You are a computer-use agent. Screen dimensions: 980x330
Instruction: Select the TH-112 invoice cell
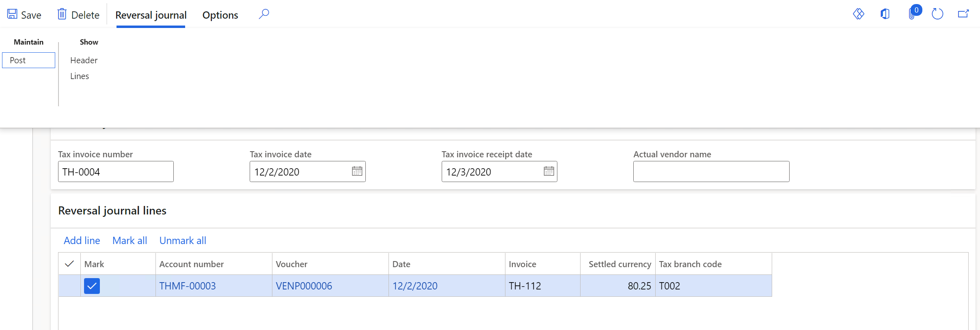543,286
